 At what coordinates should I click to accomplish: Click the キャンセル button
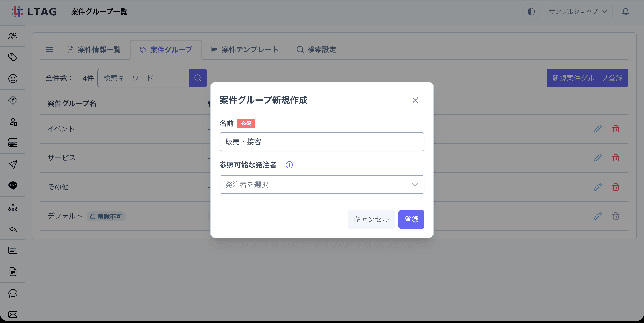[371, 219]
